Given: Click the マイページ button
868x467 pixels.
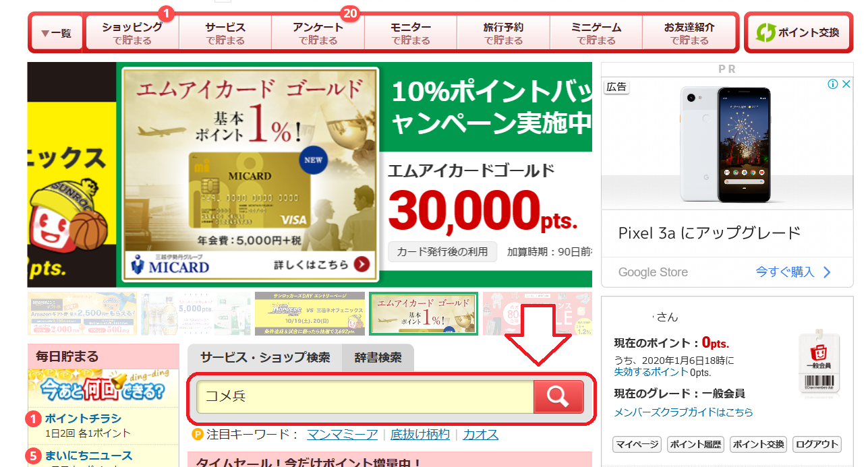Looking at the screenshot, I should [636, 444].
